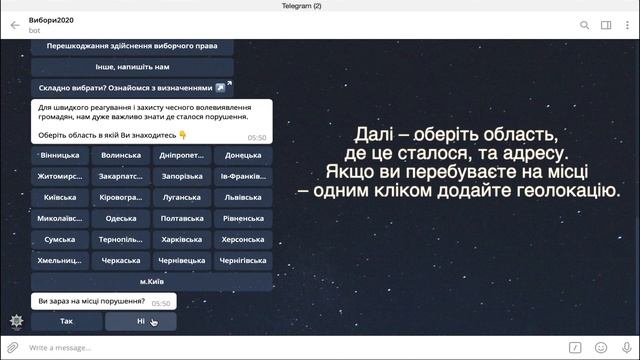Click the bot avatar badge
The height and width of the screenshot is (360, 640).
(x=16, y=321)
